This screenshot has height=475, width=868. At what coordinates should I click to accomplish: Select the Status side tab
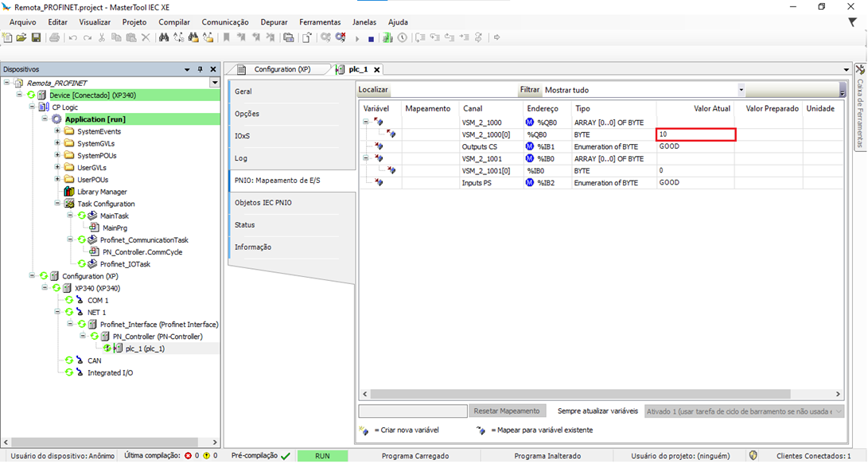[245, 225]
